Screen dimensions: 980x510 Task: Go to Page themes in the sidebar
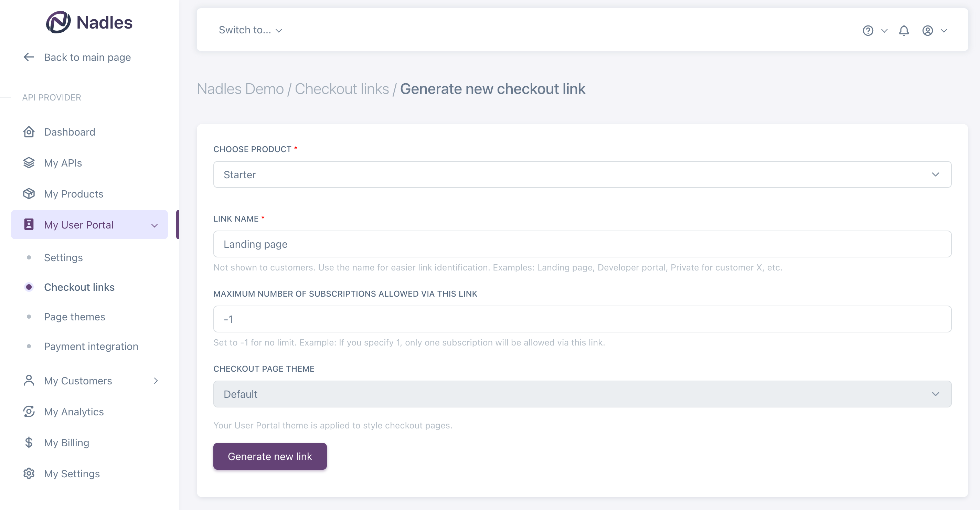coord(75,317)
